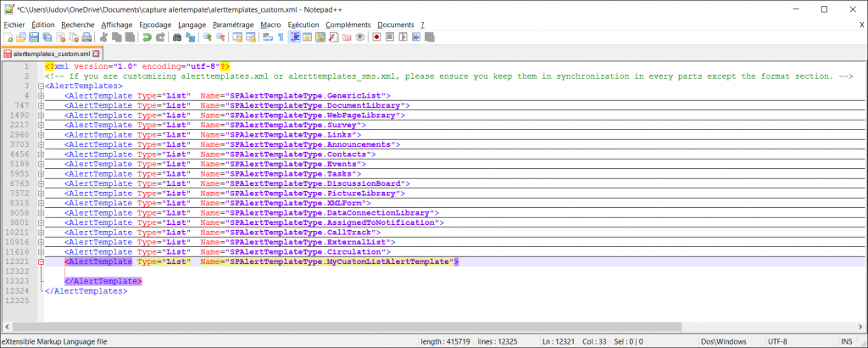Image resolution: width=868 pixels, height=348 pixels.
Task: Undo the last change with green arrow
Action: tap(147, 37)
